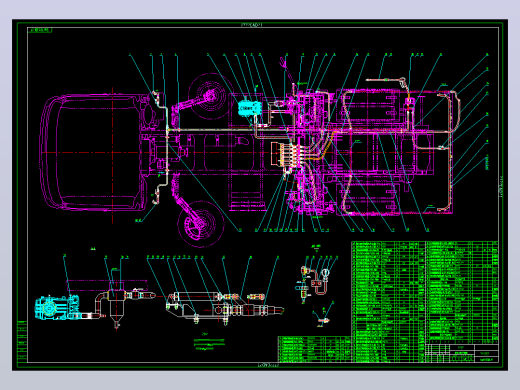The width and height of the screenshot is (520, 390).
Task: Select the cyan pump block in top view
Action: [x=249, y=108]
